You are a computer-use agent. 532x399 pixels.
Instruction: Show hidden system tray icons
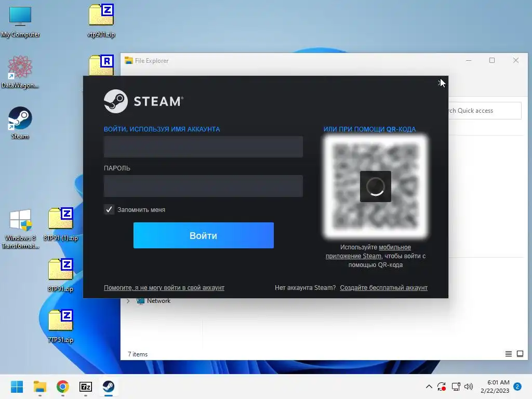(x=429, y=387)
